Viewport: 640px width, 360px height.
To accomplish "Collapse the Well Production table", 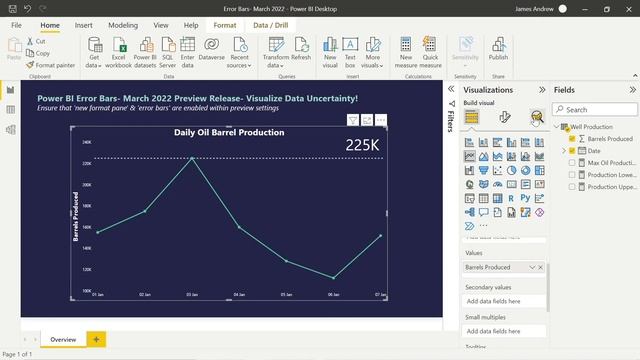I will pos(557,127).
